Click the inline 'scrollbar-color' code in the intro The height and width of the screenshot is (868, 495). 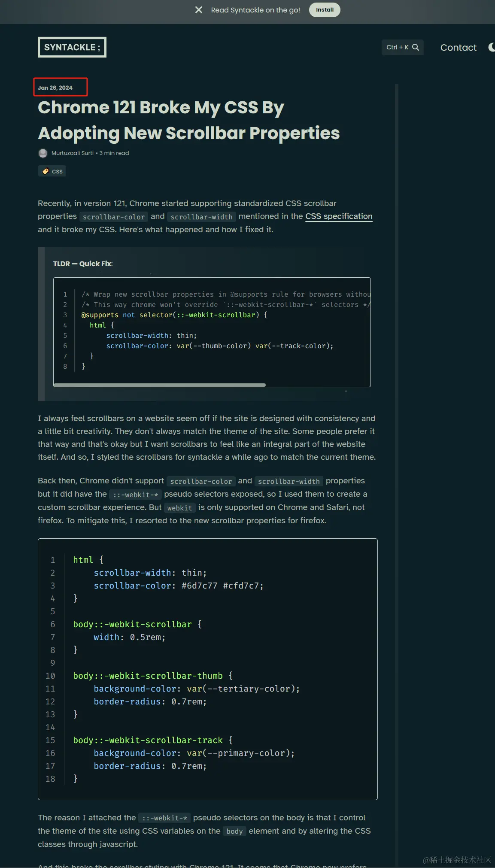[114, 217]
